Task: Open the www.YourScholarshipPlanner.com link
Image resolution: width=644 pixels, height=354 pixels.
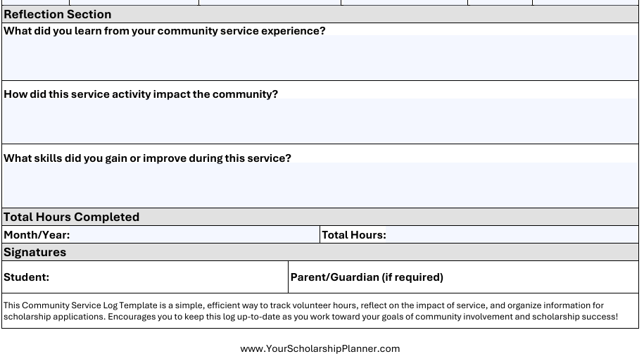Action: 320,348
